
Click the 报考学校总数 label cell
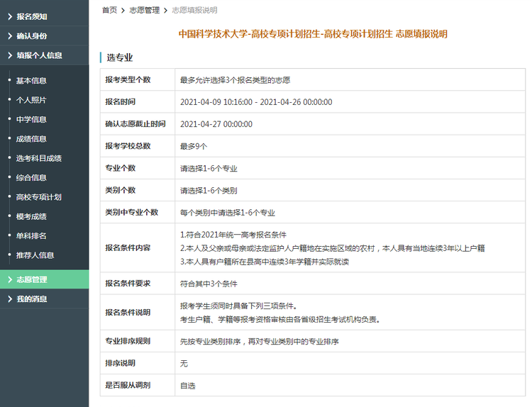[x=138, y=146]
